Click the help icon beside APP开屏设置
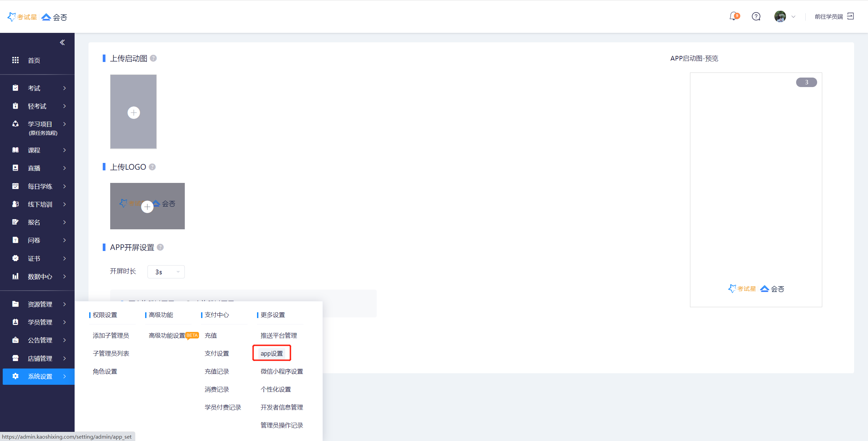 160,247
